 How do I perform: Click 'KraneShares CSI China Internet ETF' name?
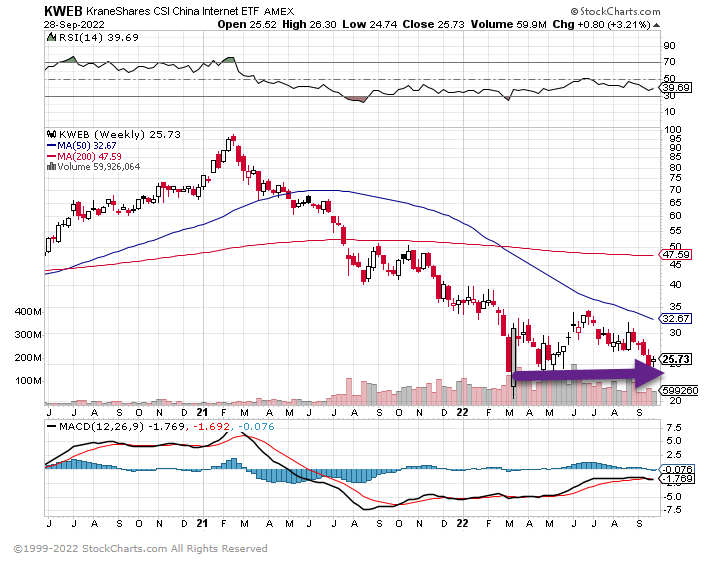[173, 11]
